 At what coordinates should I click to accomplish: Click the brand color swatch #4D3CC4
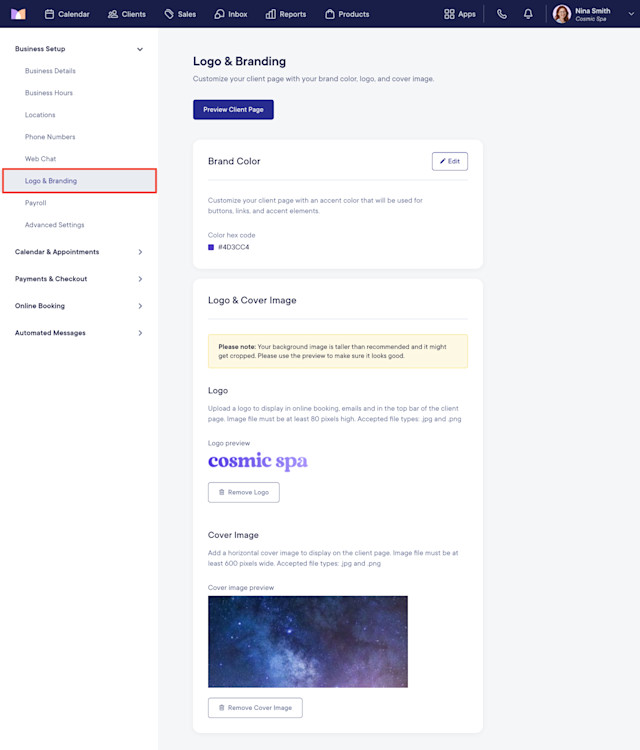(x=211, y=247)
